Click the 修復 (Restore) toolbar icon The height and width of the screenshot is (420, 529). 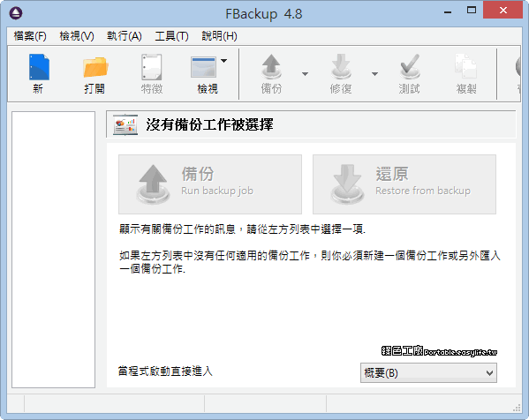click(341, 67)
